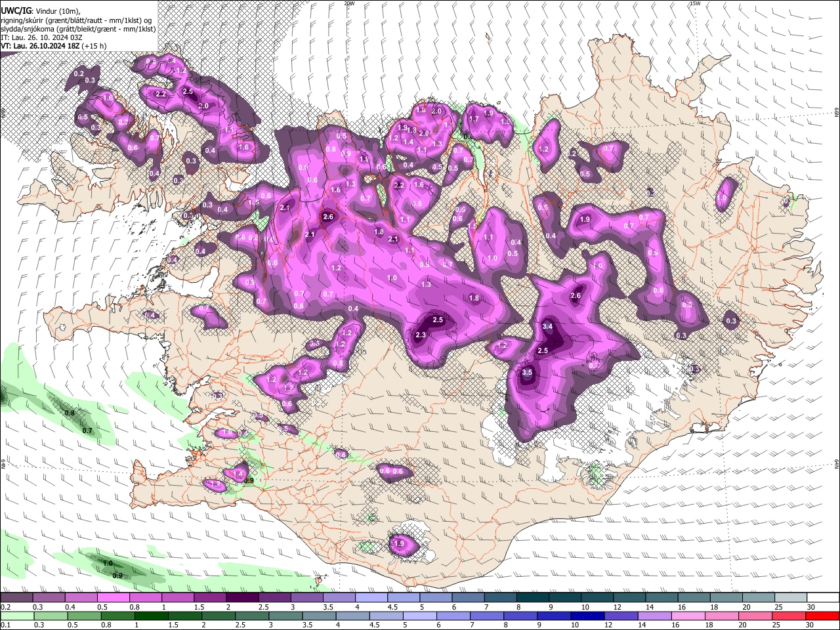Click top-row bright pink swatch between 0.5 and 0.8
Image resolution: width=840 pixels, height=630 pixels.
(113, 597)
